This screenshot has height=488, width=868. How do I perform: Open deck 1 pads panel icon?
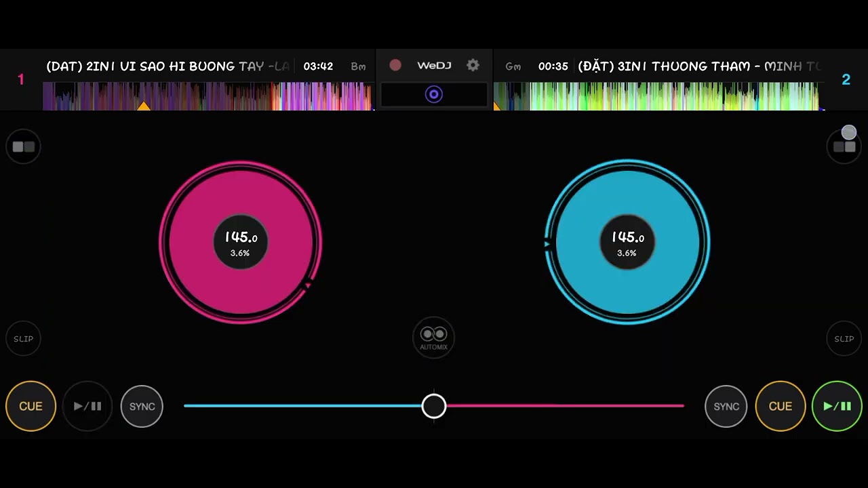pos(24,146)
